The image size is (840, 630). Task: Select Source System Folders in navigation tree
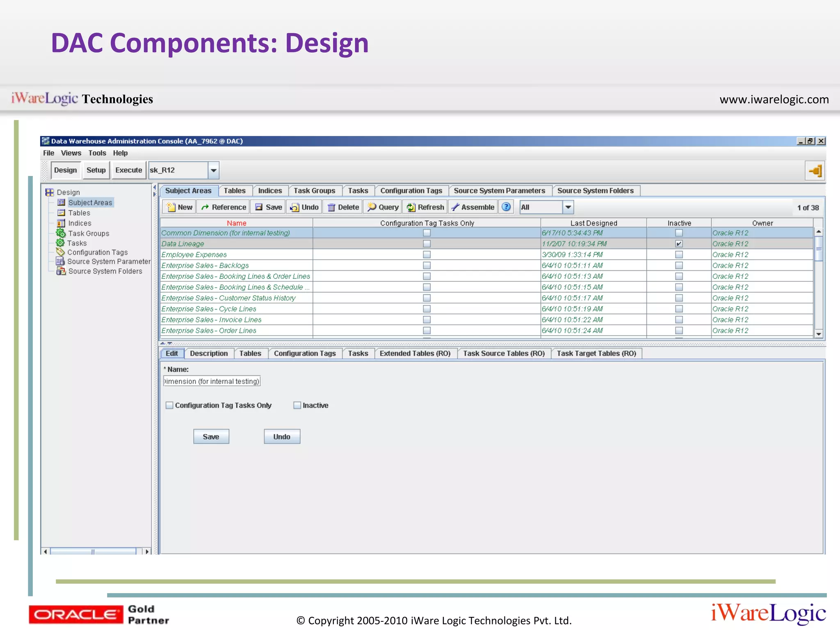coord(105,271)
